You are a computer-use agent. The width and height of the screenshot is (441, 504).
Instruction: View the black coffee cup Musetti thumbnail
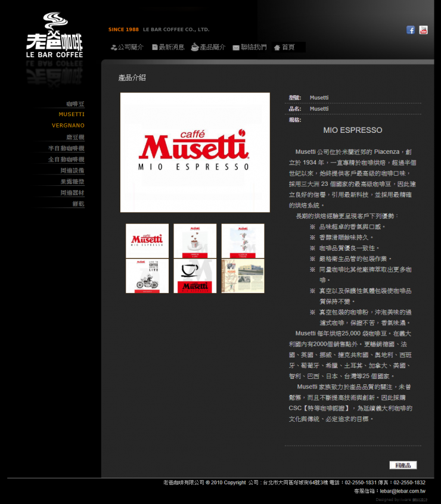click(195, 276)
